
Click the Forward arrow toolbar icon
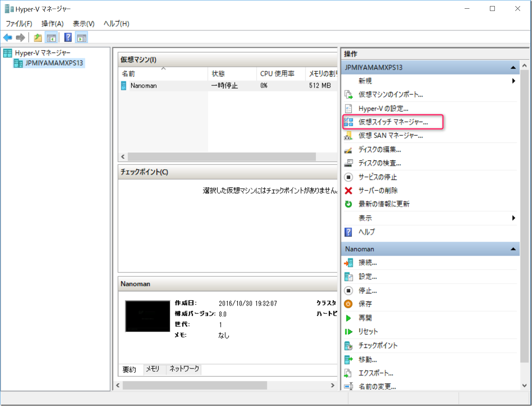tap(21, 38)
